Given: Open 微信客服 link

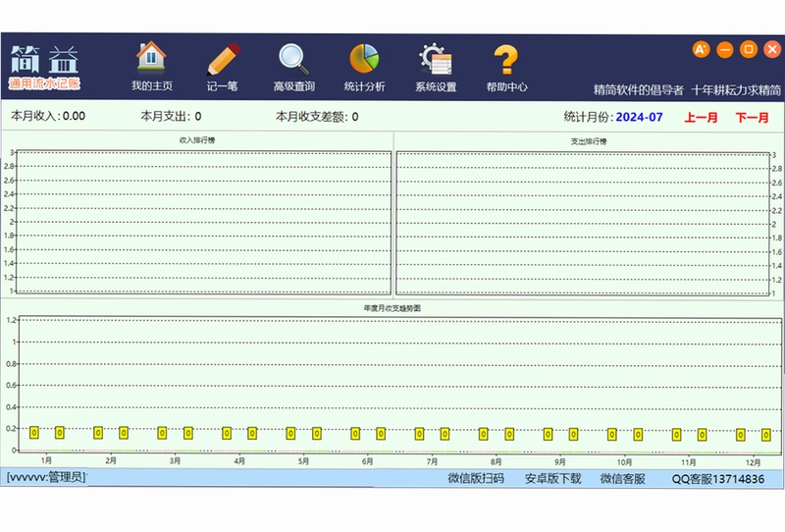Looking at the screenshot, I should coord(623,478).
